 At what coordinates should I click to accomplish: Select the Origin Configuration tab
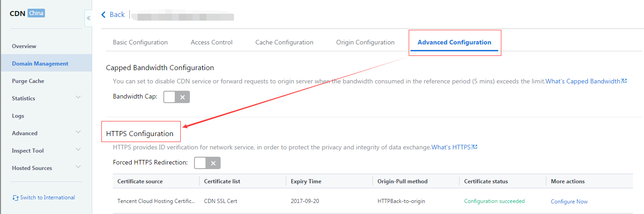point(365,42)
